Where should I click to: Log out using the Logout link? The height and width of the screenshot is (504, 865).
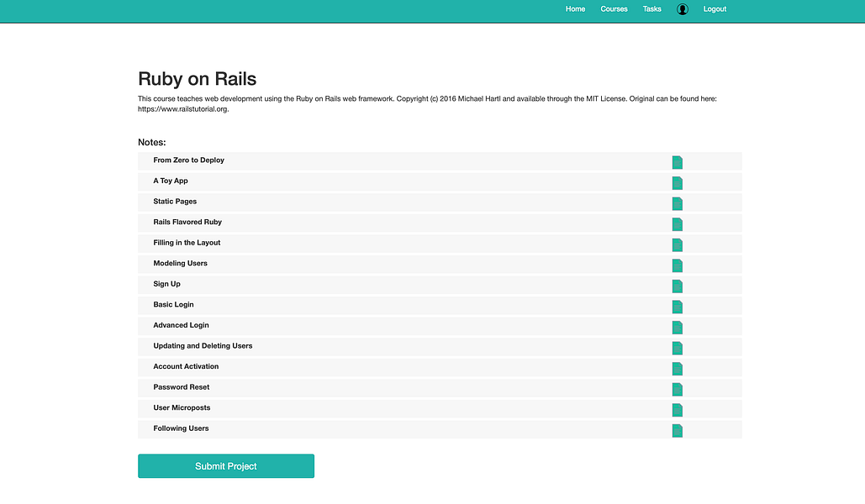pyautogui.click(x=715, y=9)
